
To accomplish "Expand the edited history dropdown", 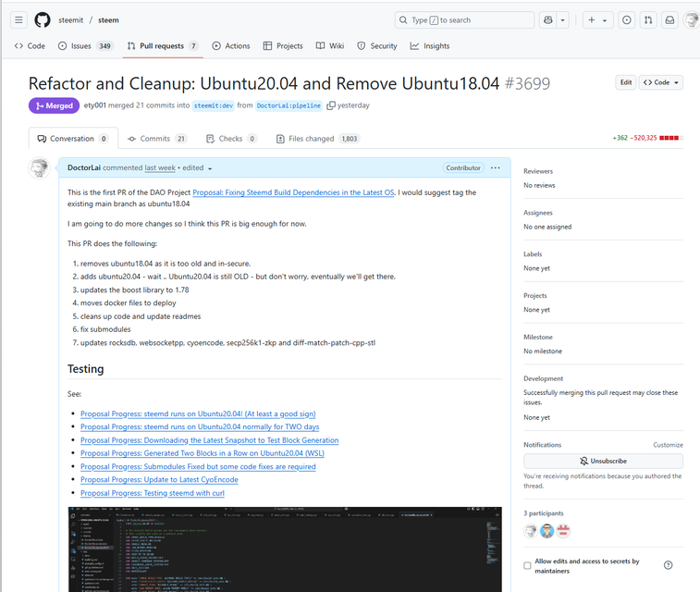I will pos(197,167).
